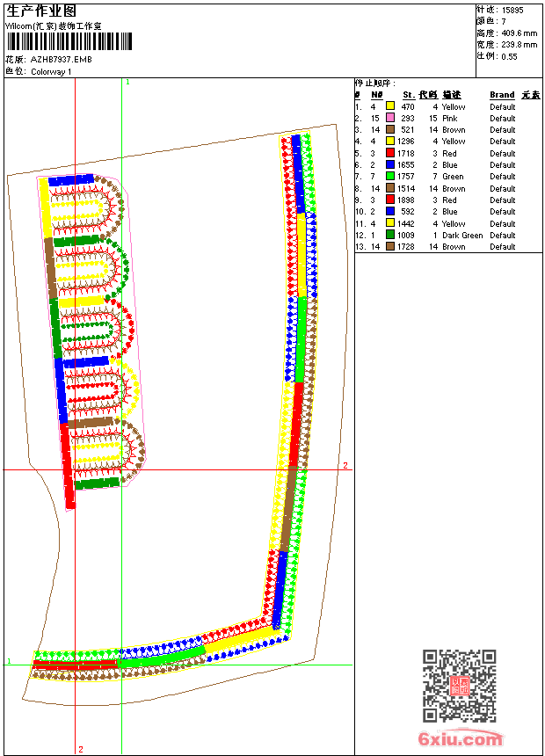Select the red swatch with 1718 stitches

390,153
